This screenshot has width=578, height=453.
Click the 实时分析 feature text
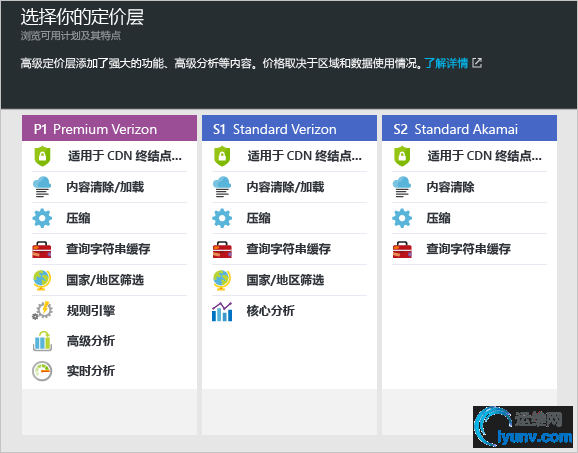pos(91,371)
